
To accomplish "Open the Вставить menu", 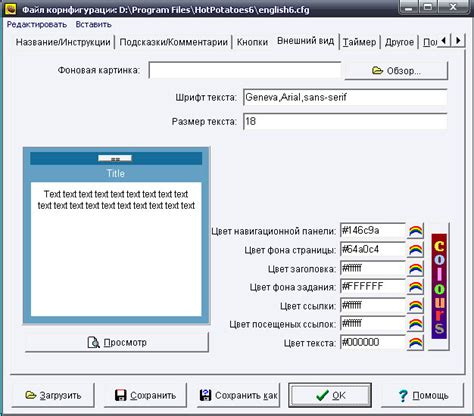I will point(93,24).
